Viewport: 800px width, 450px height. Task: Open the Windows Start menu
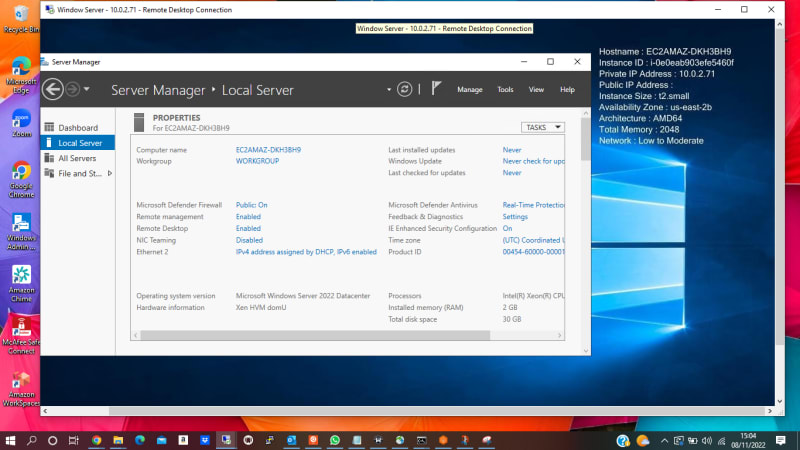[10, 440]
